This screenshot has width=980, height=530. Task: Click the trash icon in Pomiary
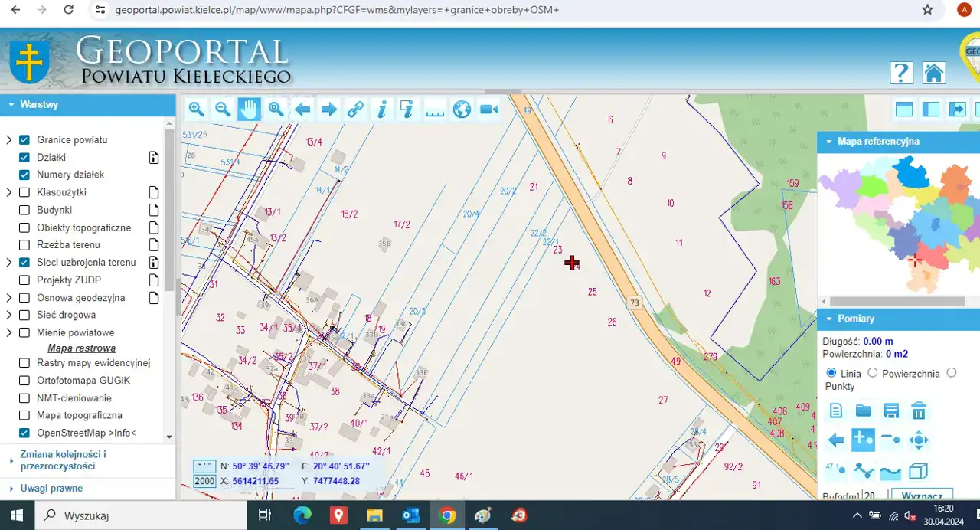coord(919,411)
